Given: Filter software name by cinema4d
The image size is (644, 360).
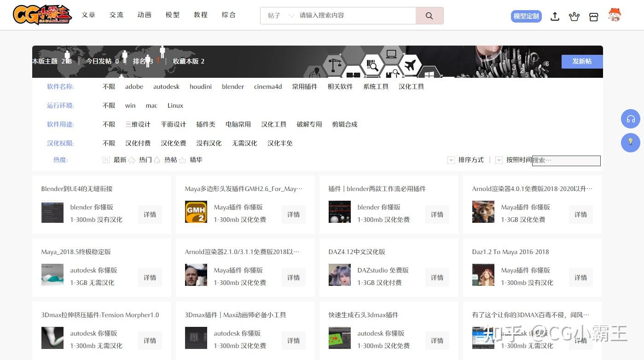Looking at the screenshot, I should tap(268, 87).
